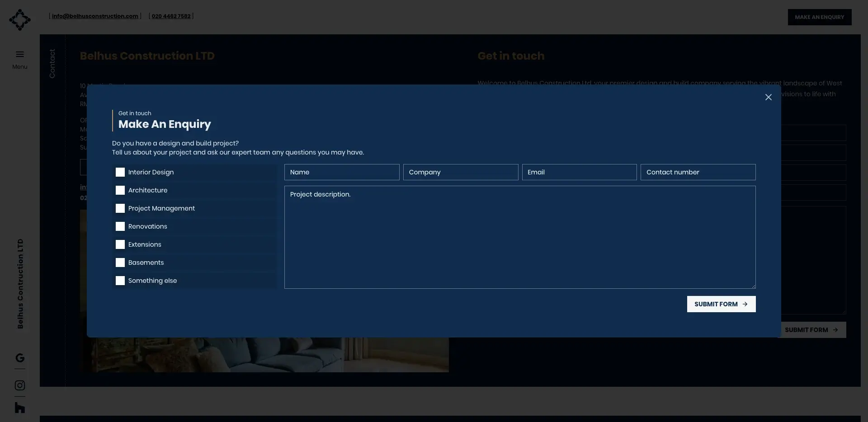The height and width of the screenshot is (422, 868).
Task: Click the Name input field
Action: [x=342, y=172]
